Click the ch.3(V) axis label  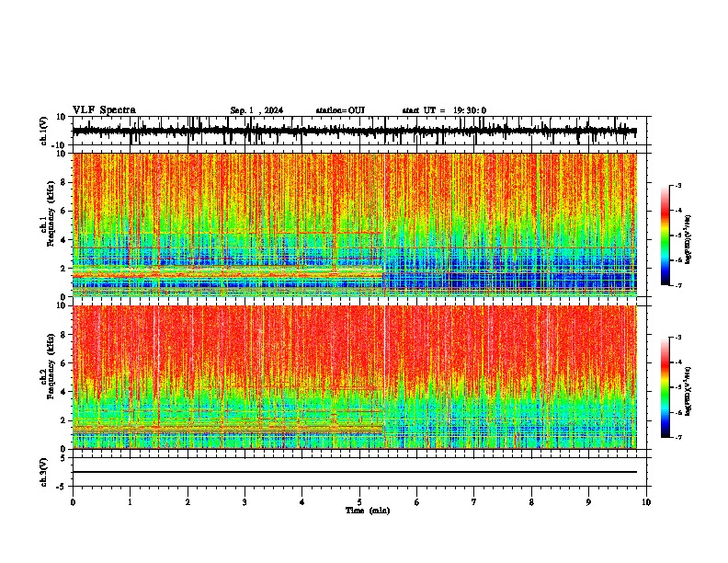[44, 472]
